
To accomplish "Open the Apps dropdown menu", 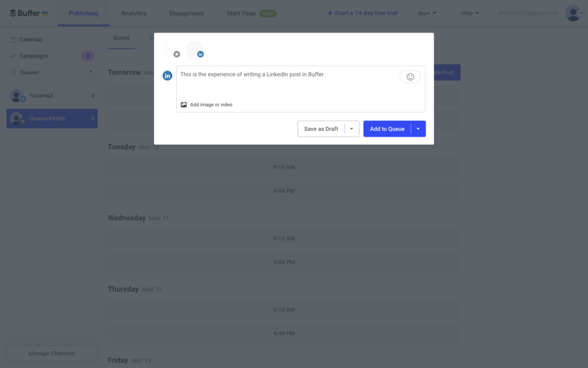I will click(x=427, y=13).
